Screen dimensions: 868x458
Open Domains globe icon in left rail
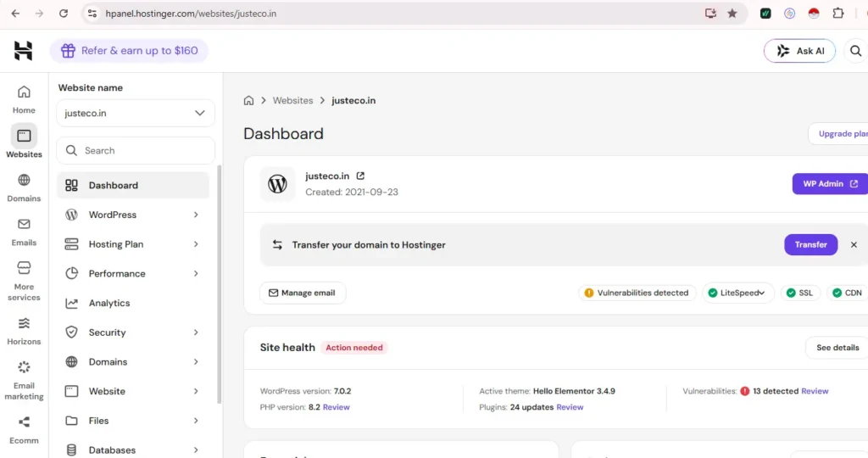point(24,180)
